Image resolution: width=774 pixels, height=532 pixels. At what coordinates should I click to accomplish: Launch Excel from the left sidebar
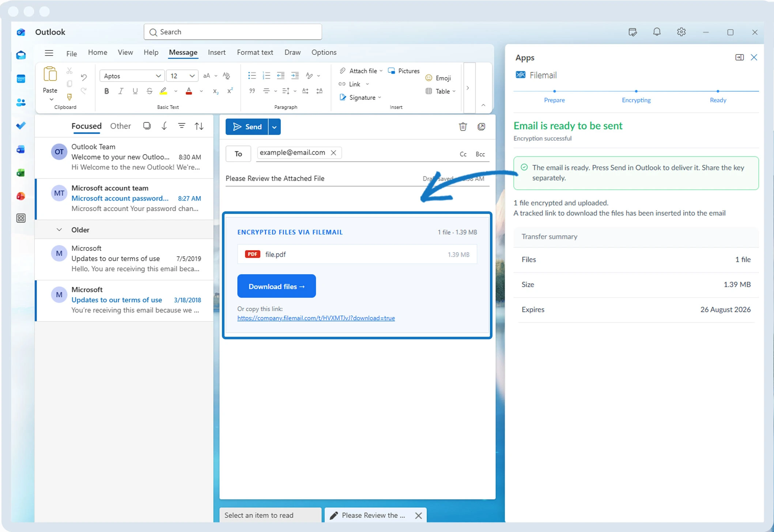[x=21, y=173]
